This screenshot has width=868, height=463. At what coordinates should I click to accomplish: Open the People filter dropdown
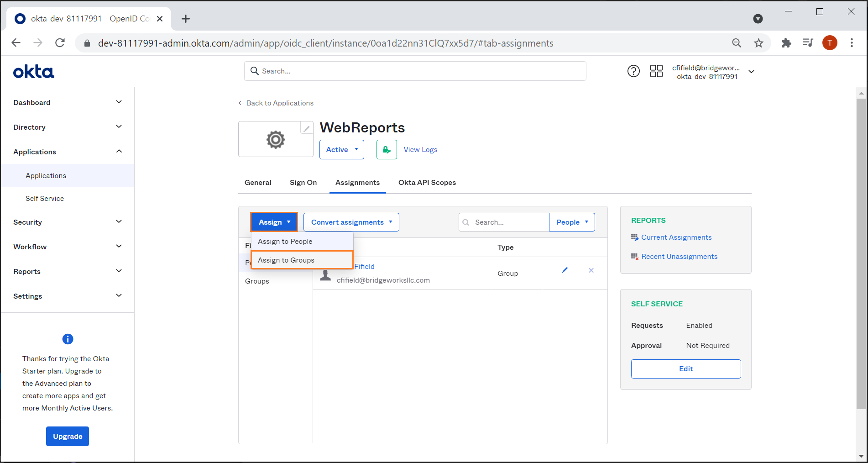click(x=572, y=222)
